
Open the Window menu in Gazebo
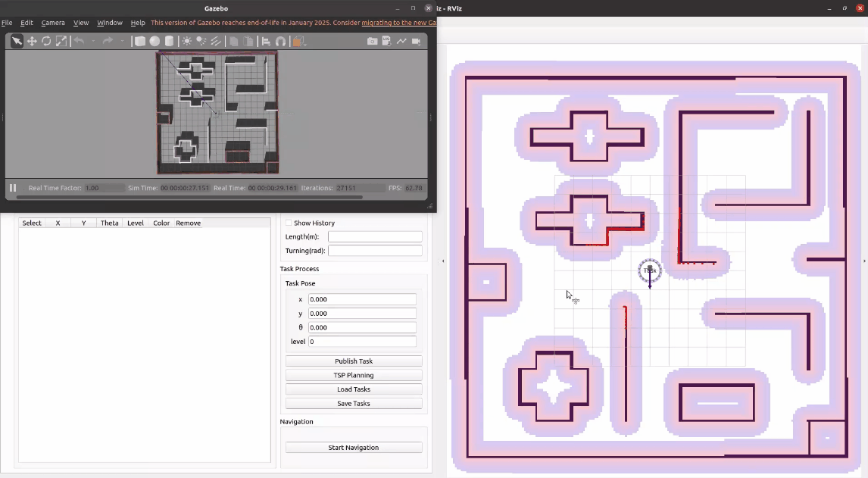(110, 23)
